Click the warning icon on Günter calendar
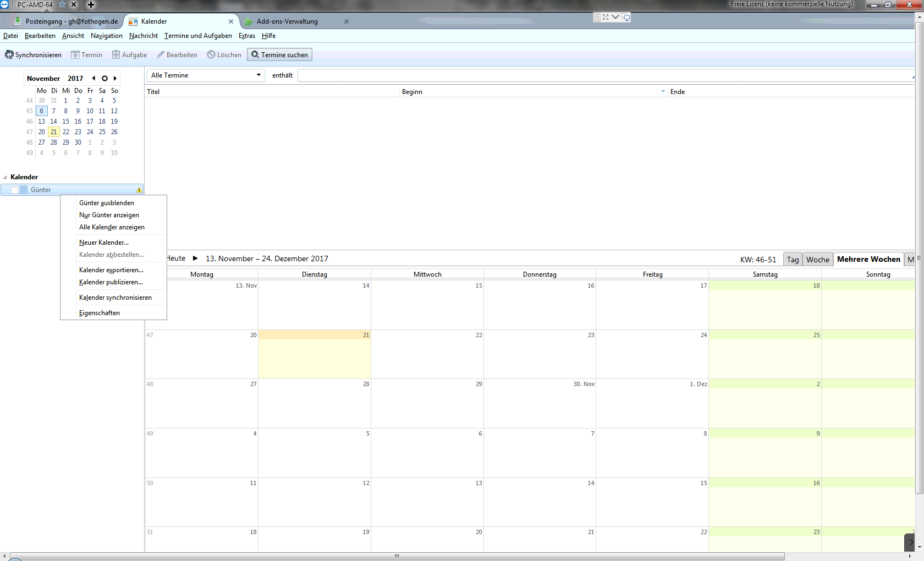This screenshot has width=924, height=561. 139,190
